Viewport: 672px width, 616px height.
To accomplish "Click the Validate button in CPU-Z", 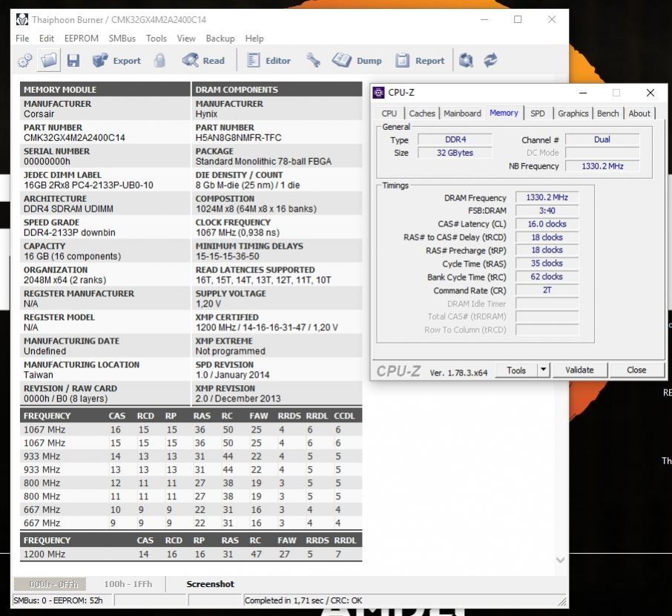I will pyautogui.click(x=579, y=370).
